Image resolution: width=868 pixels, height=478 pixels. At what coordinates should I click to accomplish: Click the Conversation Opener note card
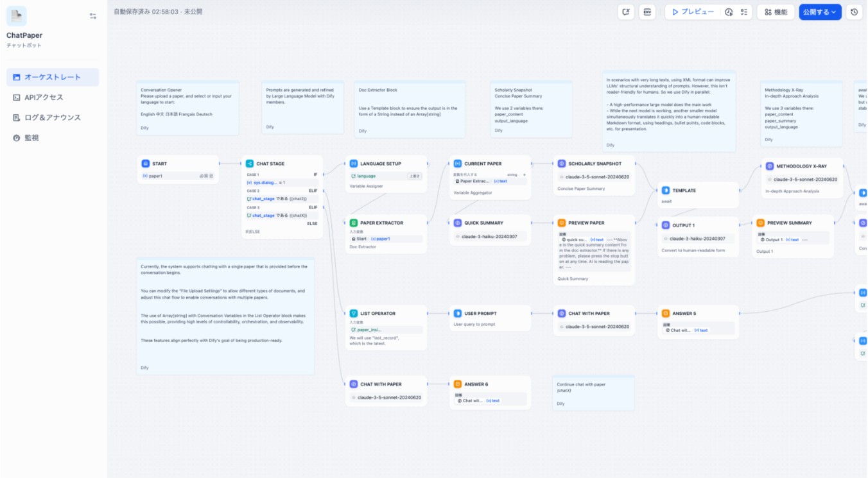click(x=187, y=108)
